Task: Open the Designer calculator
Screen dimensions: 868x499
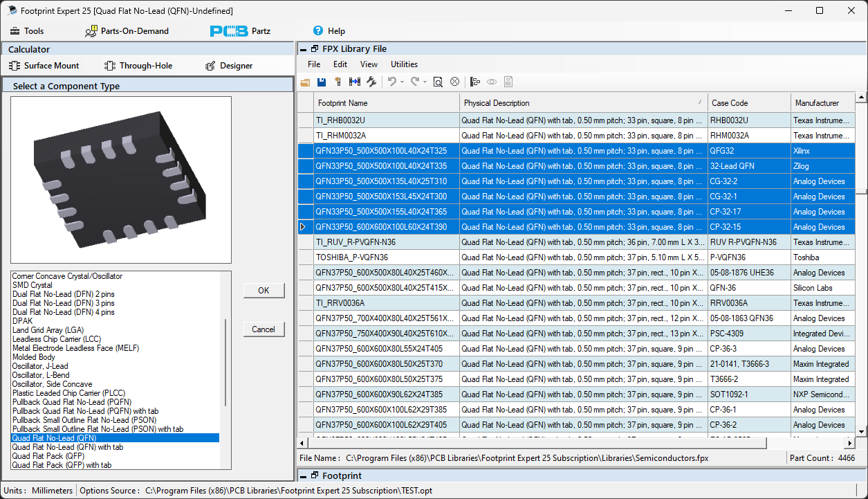Action: pyautogui.click(x=229, y=66)
